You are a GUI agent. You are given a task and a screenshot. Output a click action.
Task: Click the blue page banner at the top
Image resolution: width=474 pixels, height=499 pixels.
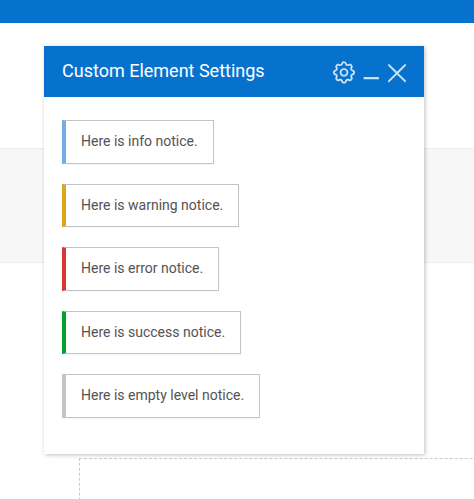(237, 11)
